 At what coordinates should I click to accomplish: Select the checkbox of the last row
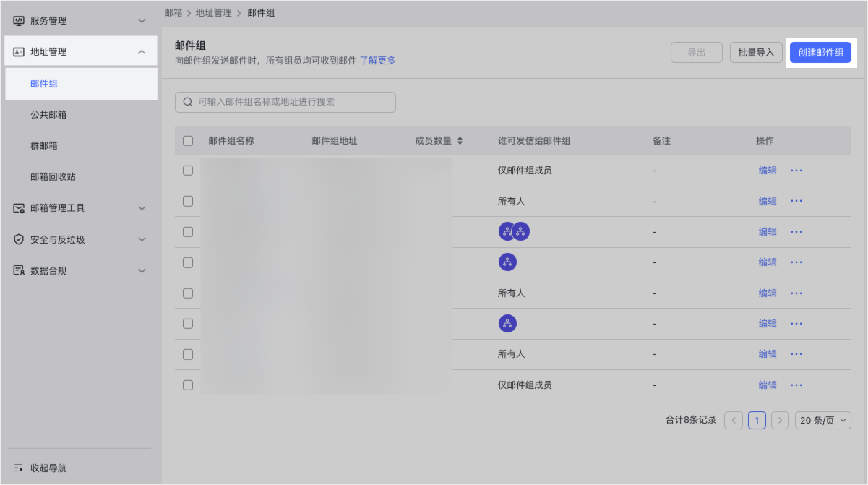pyautogui.click(x=188, y=385)
